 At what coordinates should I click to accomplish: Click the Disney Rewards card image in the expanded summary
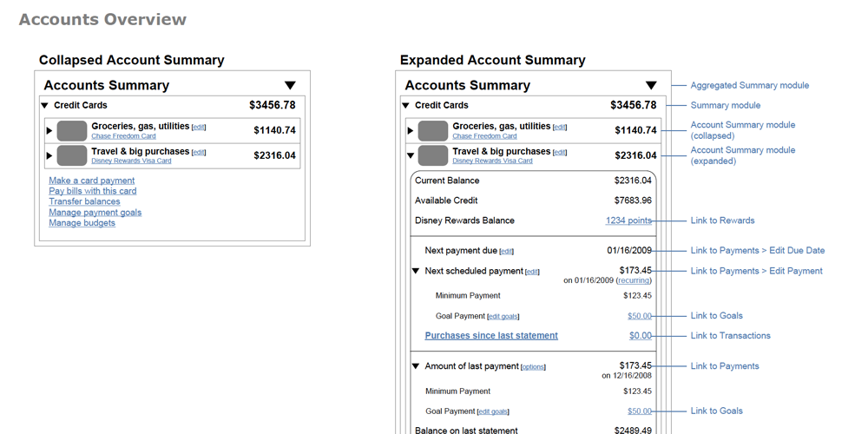point(433,156)
